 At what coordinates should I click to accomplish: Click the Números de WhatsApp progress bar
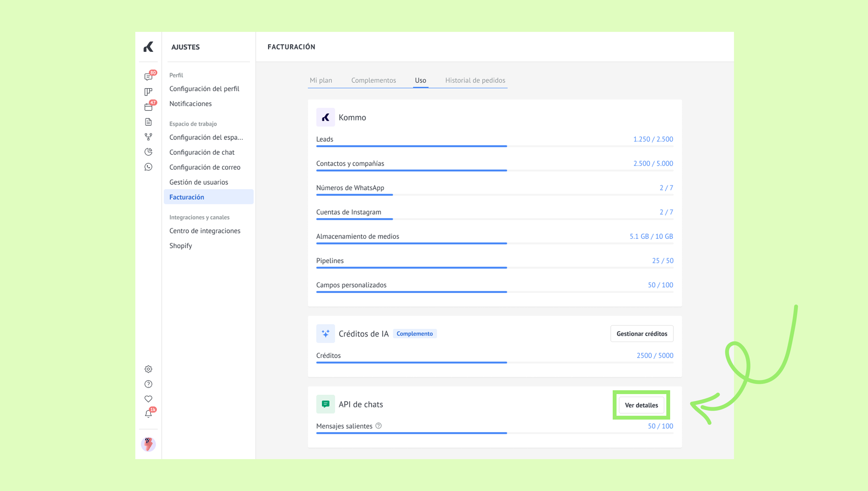pyautogui.click(x=494, y=194)
